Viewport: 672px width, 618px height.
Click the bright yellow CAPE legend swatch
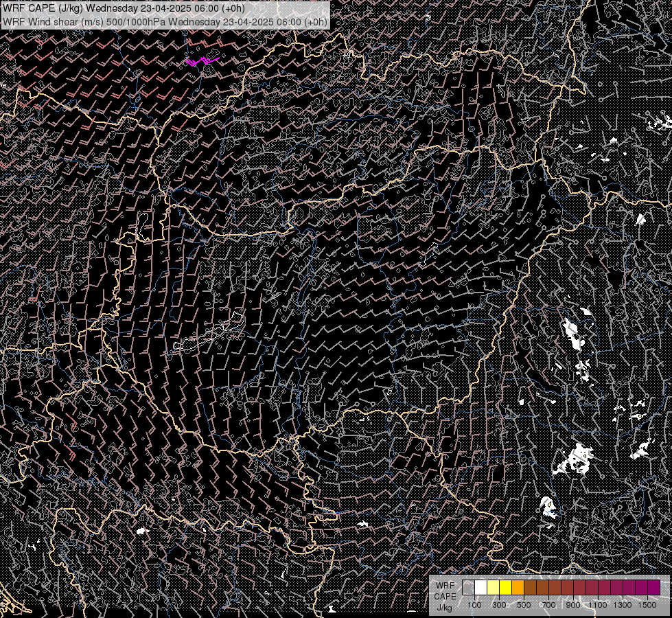[506, 588]
